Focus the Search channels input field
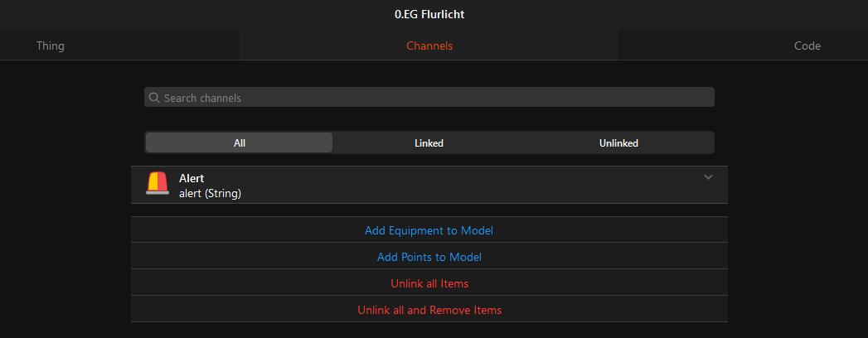The height and width of the screenshot is (338, 868). pyautogui.click(x=429, y=97)
